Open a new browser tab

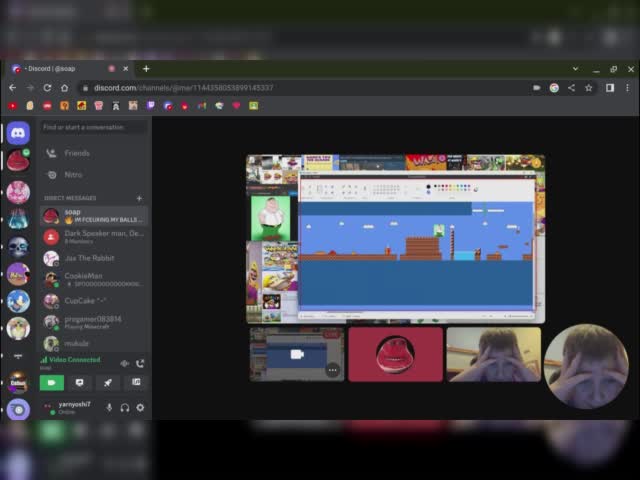click(146, 69)
